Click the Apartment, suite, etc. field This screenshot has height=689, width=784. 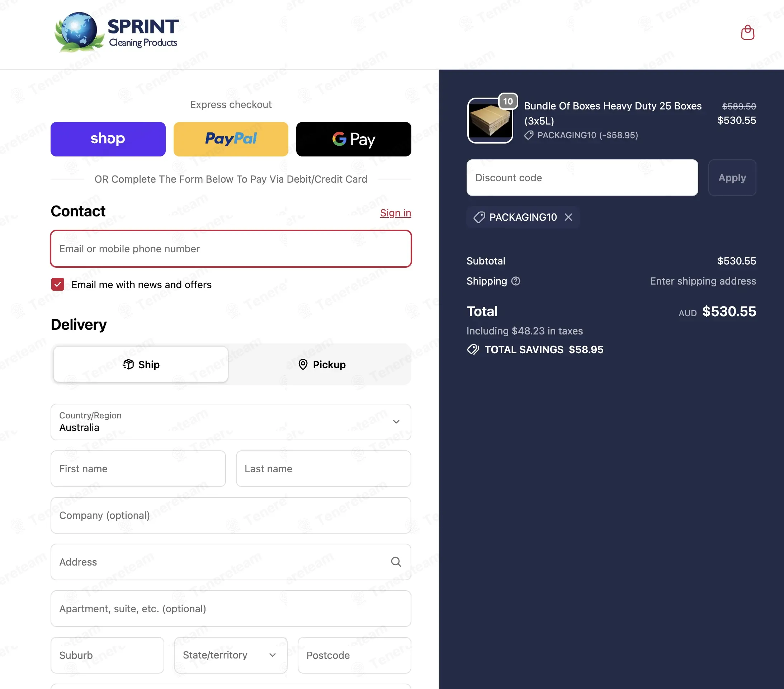[x=231, y=609]
